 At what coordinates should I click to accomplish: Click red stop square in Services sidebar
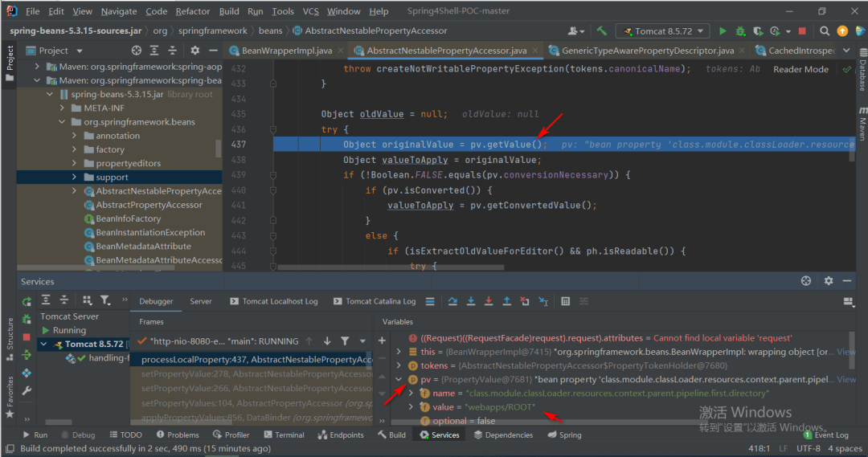pos(27,337)
